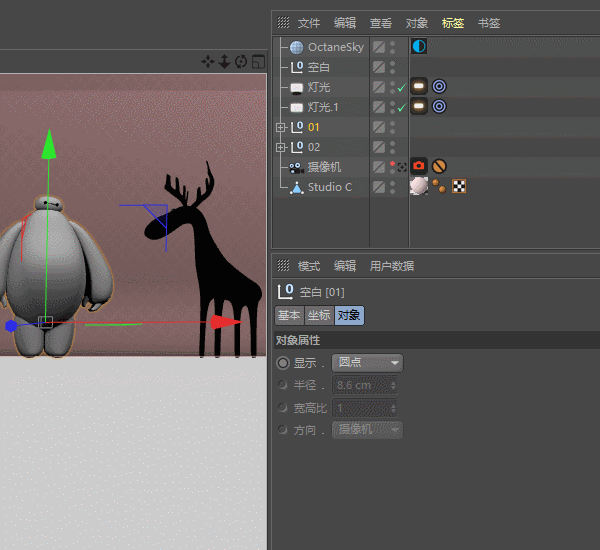Click the 摄像机 camera object icon

pyautogui.click(x=296, y=168)
